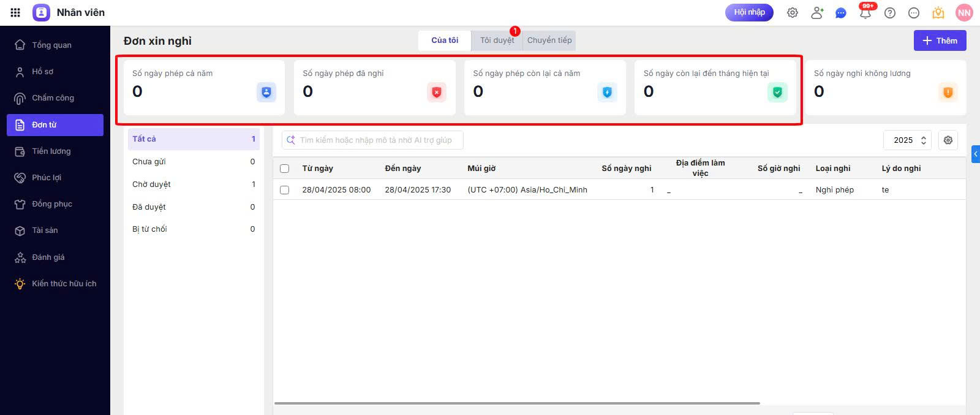Check the 28/04/2025 leave request row
The image size is (980, 415).
click(x=284, y=190)
